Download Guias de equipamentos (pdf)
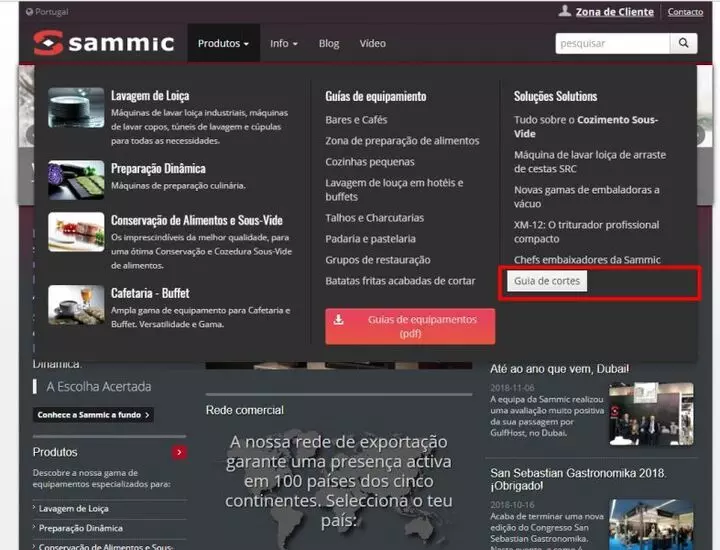The height and width of the screenshot is (550, 720). click(410, 326)
